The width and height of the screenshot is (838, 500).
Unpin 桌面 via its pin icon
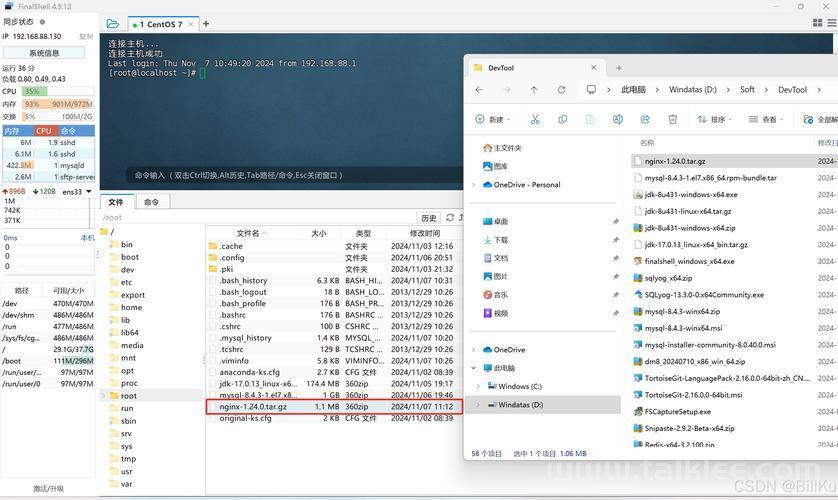click(x=616, y=221)
